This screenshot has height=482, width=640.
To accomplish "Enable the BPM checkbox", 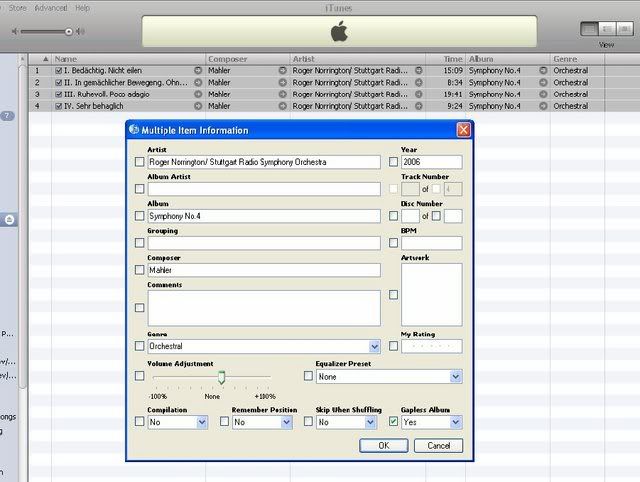I will click(393, 243).
